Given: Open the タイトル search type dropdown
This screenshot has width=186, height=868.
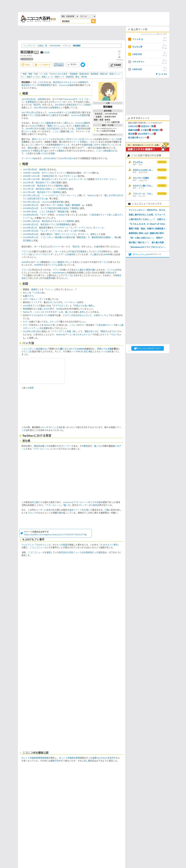Looking at the screenshot, I should point(88,16).
